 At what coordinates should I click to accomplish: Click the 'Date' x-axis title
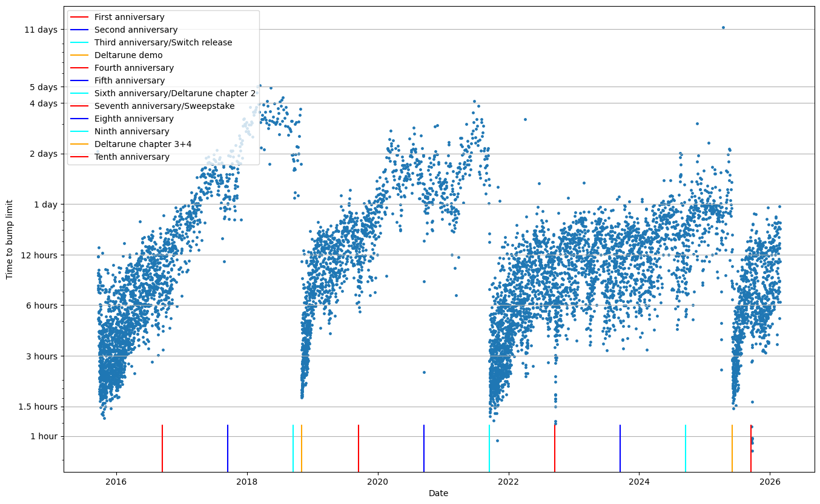click(x=438, y=494)
